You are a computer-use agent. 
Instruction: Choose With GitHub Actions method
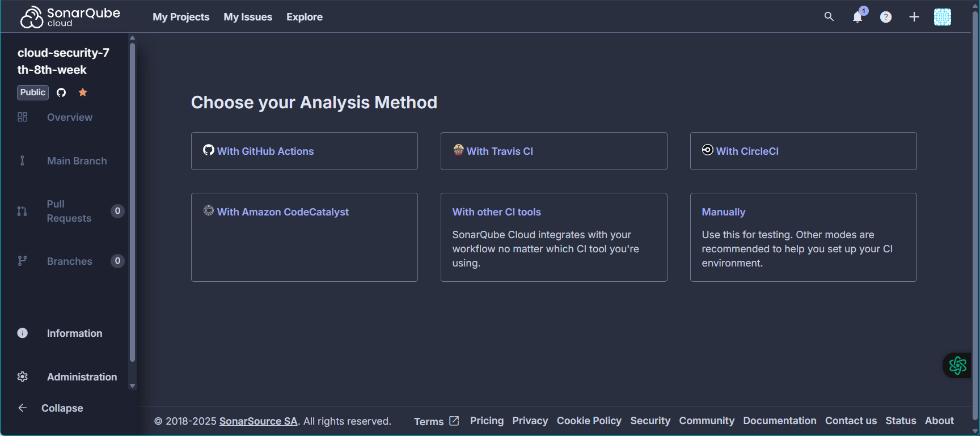pyautogui.click(x=305, y=151)
